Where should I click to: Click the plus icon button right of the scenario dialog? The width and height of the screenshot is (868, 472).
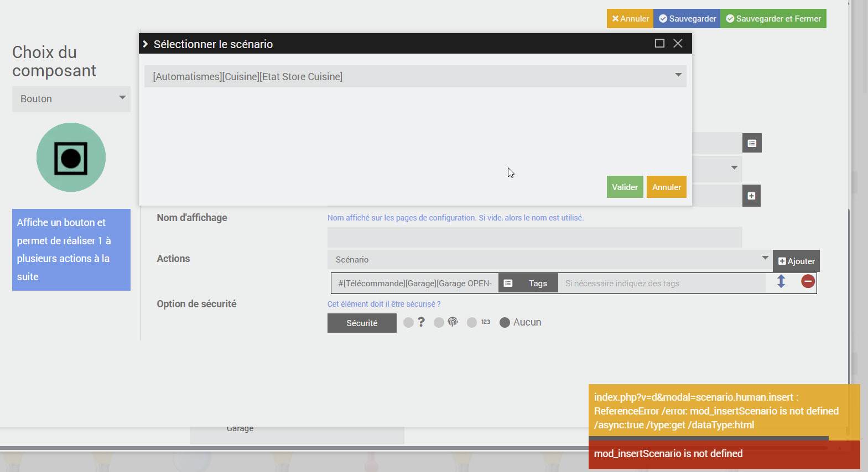click(751, 196)
